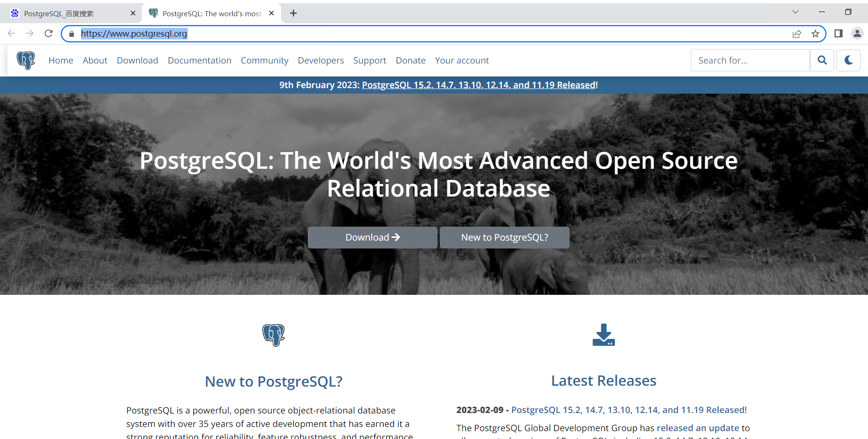Screen dimensions: 868x439
Task: Close the PostgreSQL homepage tab
Action: 272,13
